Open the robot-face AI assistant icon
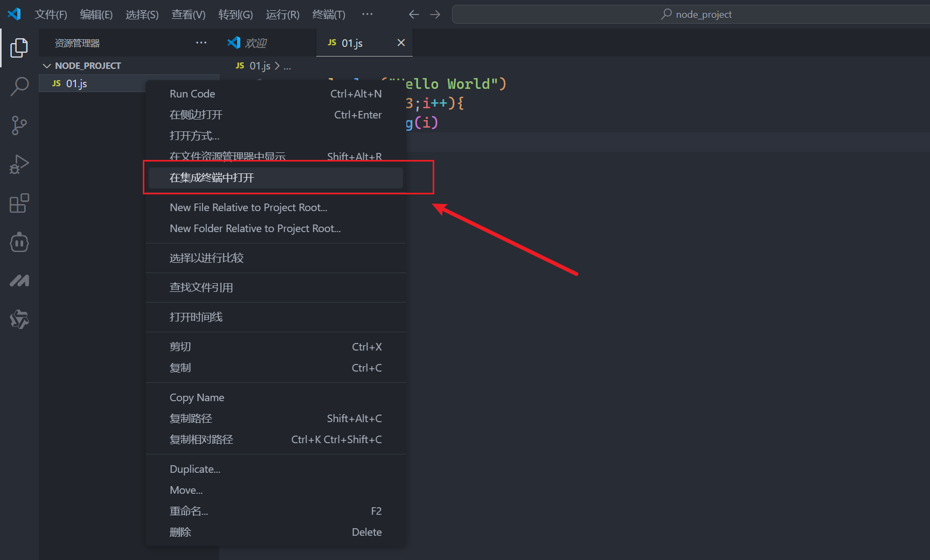 pyautogui.click(x=19, y=242)
